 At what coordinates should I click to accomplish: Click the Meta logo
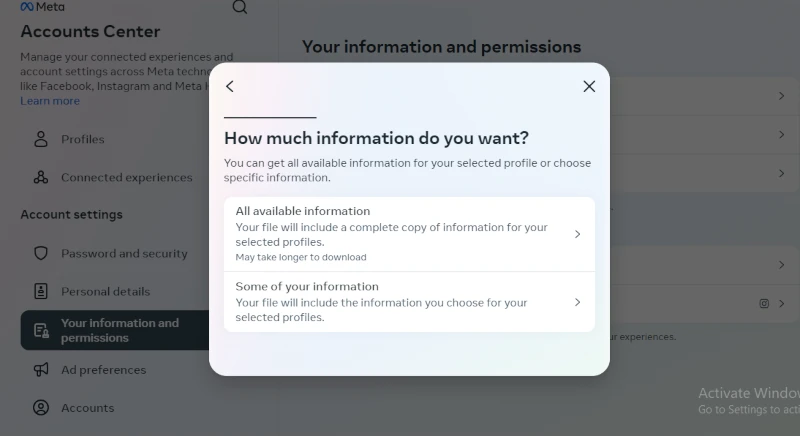click(42, 7)
